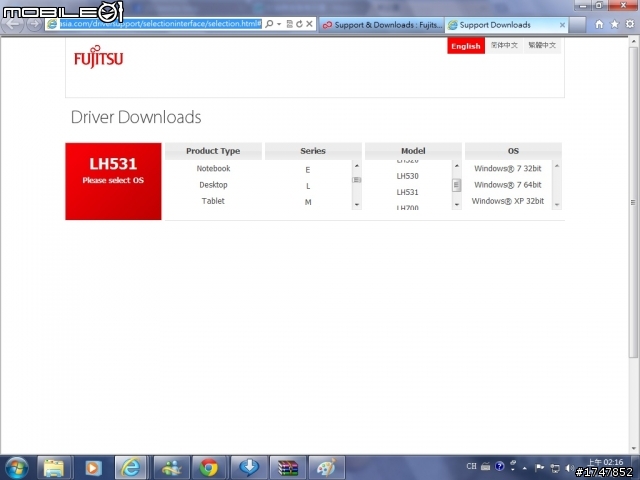
Task: Click page vertical scrollbar up arrow
Action: pos(634,41)
